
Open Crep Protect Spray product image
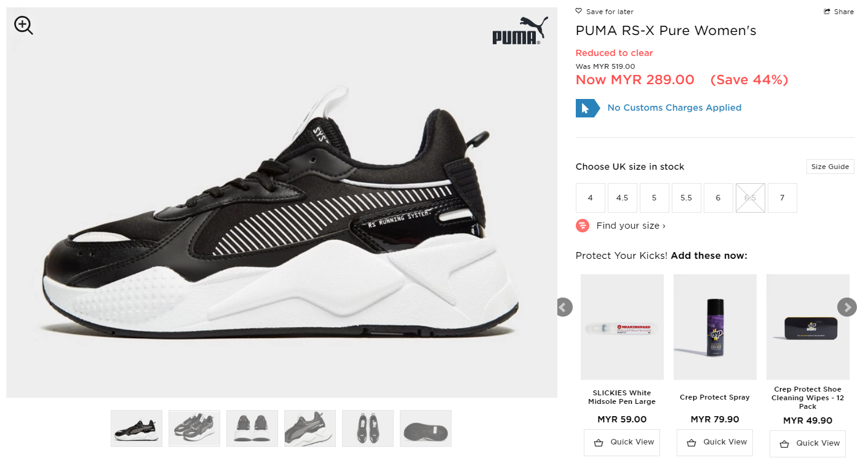pyautogui.click(x=715, y=327)
